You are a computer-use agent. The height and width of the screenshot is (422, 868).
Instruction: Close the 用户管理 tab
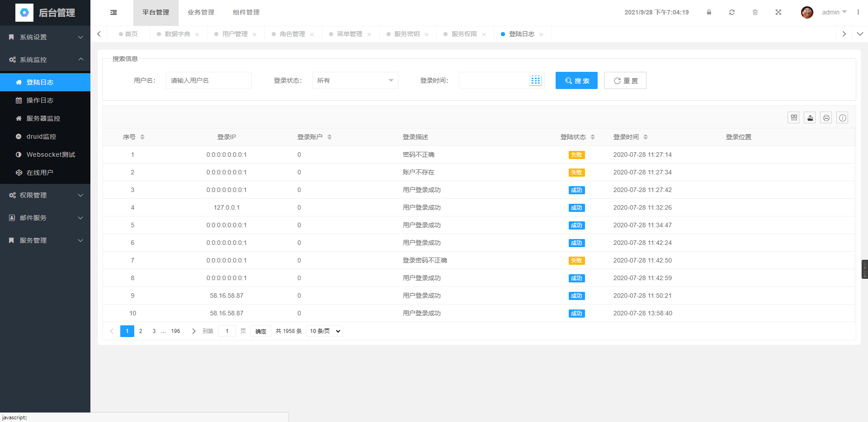tap(255, 34)
